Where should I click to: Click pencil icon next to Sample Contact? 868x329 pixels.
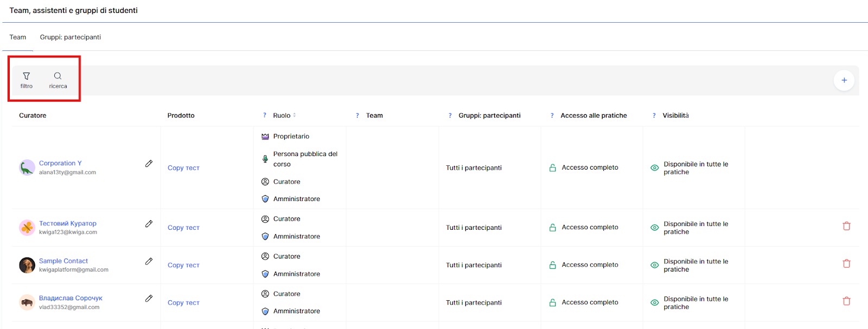(149, 261)
